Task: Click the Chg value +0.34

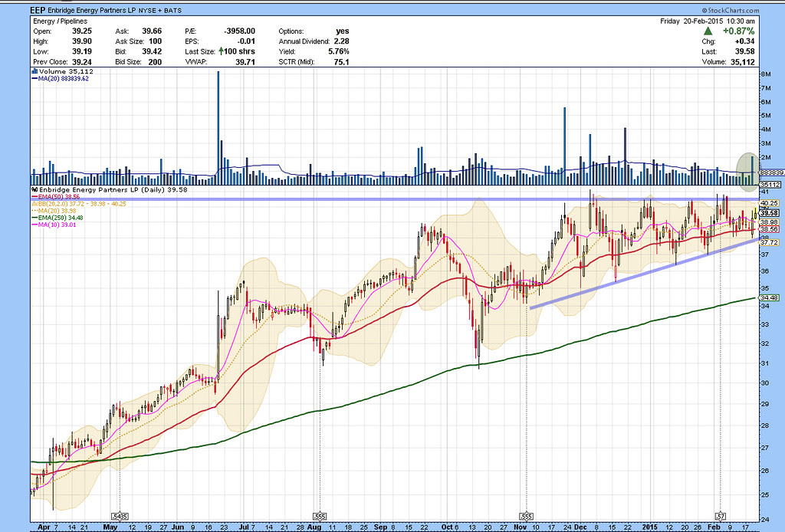Action: point(744,41)
